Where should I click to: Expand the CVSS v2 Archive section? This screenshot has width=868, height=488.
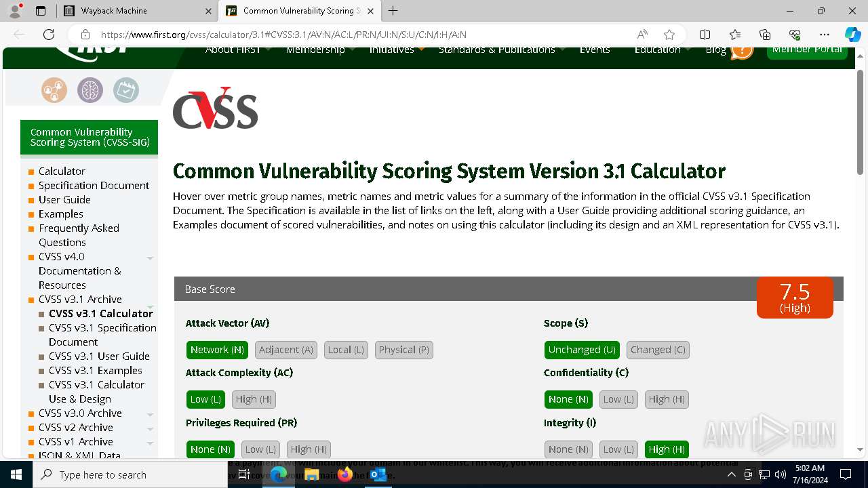click(x=150, y=428)
